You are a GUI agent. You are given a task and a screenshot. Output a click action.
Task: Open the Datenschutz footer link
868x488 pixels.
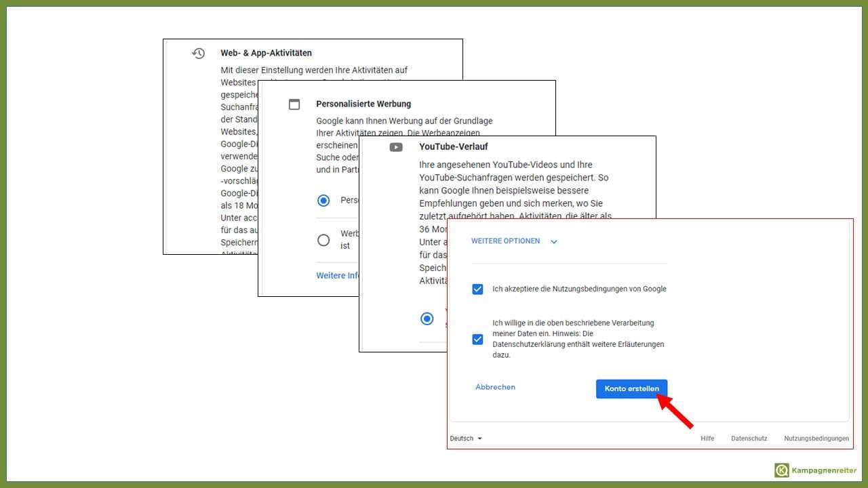[749, 439]
